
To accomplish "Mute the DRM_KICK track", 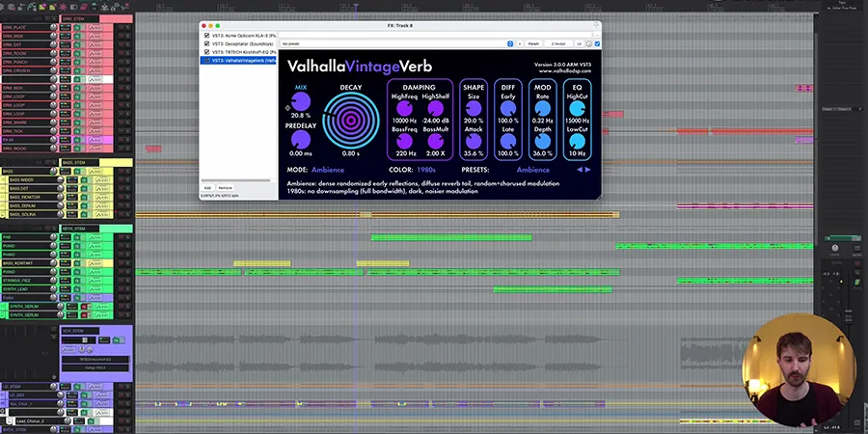I will point(122,88).
